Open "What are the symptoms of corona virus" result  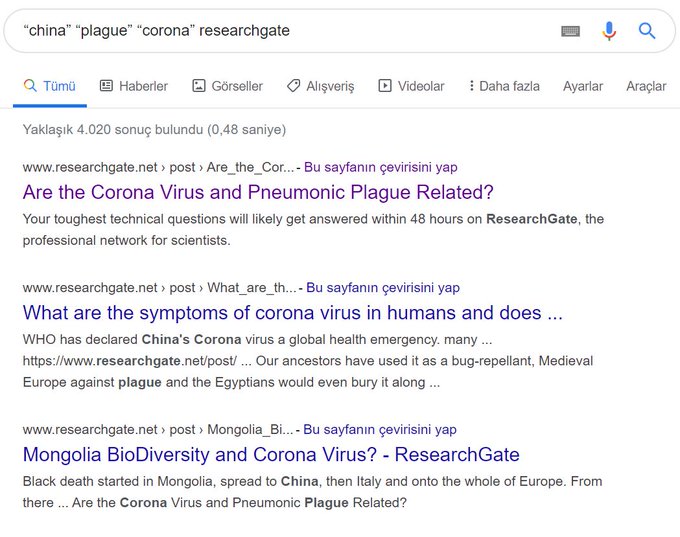point(292,313)
